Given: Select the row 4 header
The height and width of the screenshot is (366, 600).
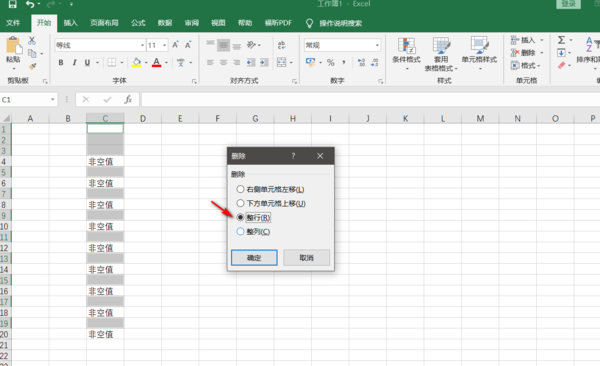Looking at the screenshot, I should [5, 162].
